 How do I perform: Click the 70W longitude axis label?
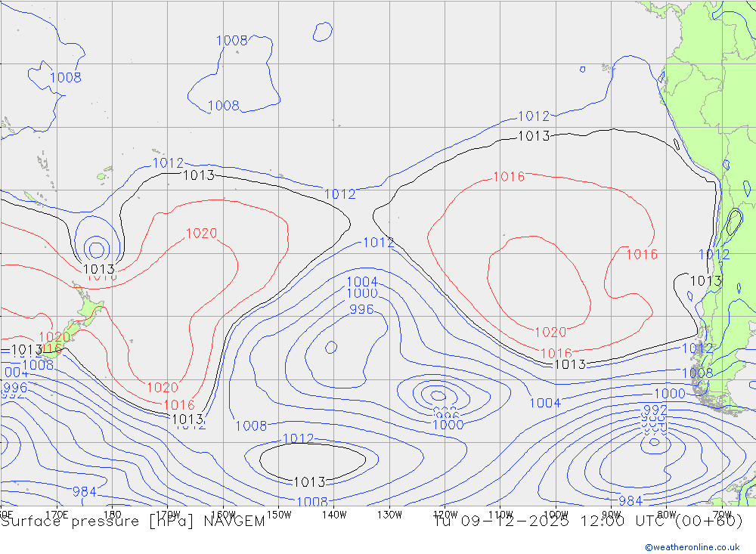[722, 515]
